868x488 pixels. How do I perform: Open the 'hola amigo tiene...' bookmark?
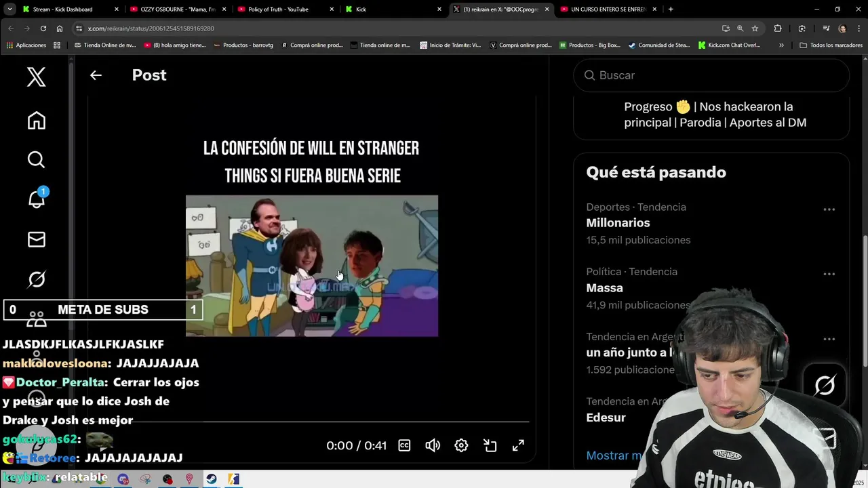(x=174, y=45)
